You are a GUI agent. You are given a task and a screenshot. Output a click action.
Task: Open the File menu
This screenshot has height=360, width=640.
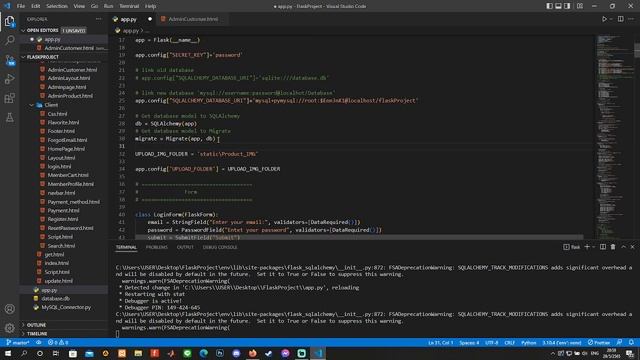tap(21, 6)
